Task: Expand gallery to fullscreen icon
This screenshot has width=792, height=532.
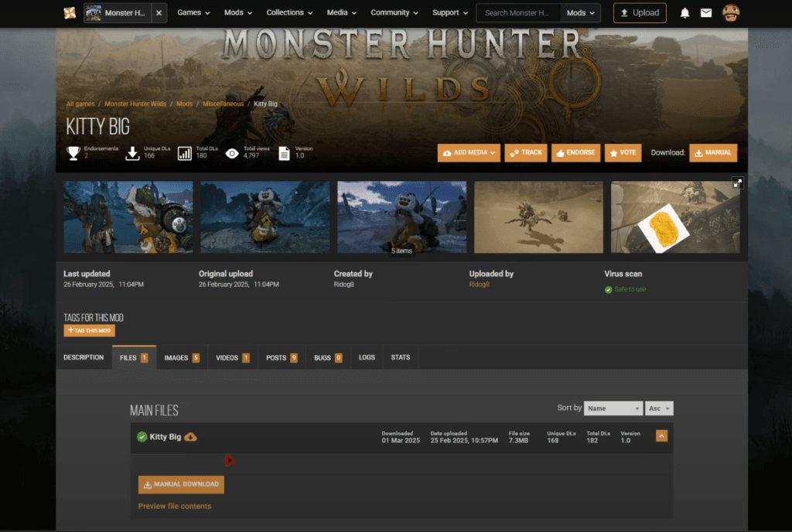Action: pos(737,182)
